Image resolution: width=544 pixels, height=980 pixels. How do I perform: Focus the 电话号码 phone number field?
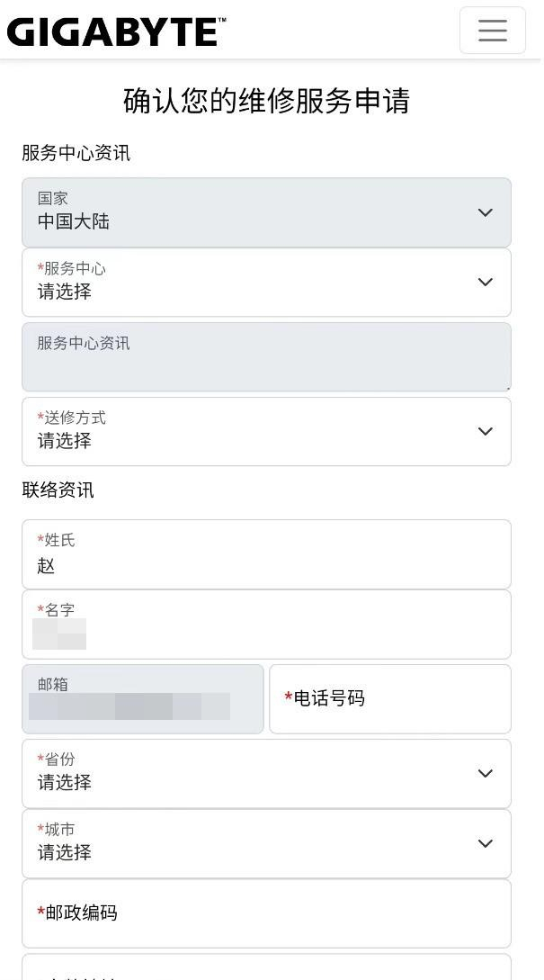pos(390,698)
